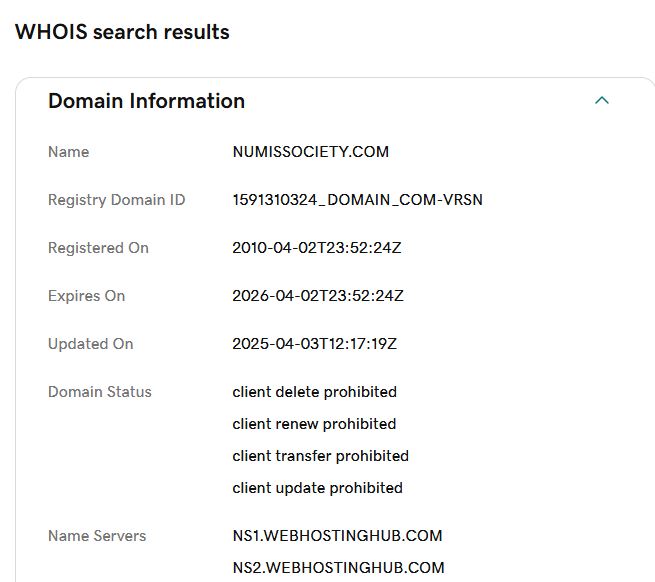Click the Domain Status label
This screenshot has height=582, width=655.
99,392
